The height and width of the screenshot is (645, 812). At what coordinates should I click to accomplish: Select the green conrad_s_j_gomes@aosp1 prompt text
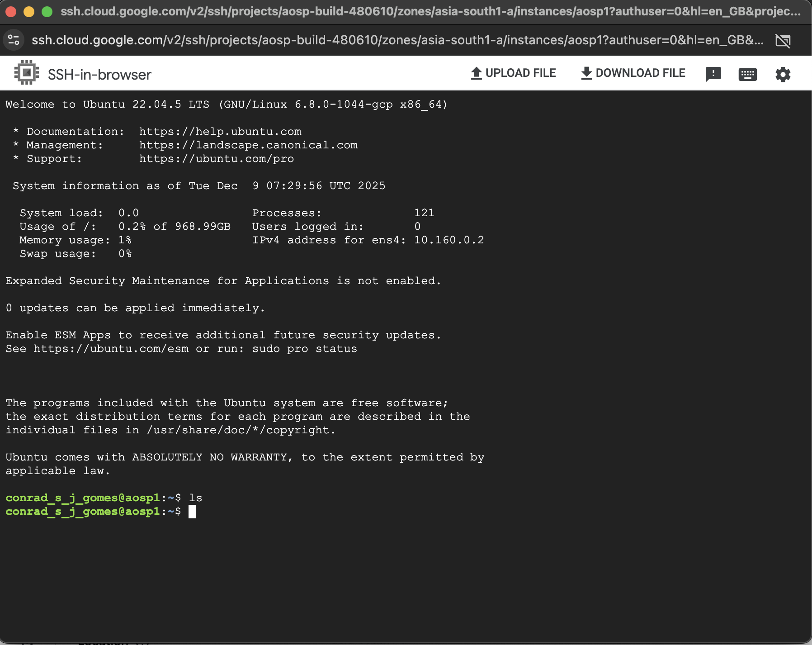coord(84,512)
